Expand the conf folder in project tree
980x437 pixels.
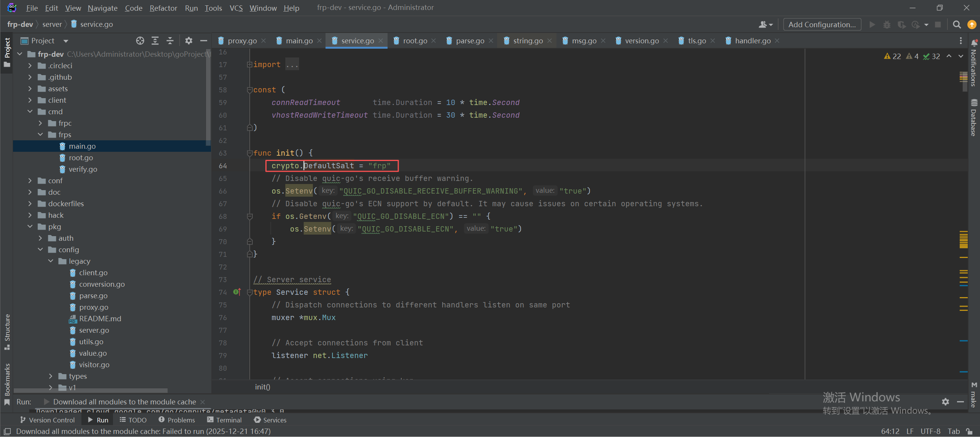(x=30, y=181)
